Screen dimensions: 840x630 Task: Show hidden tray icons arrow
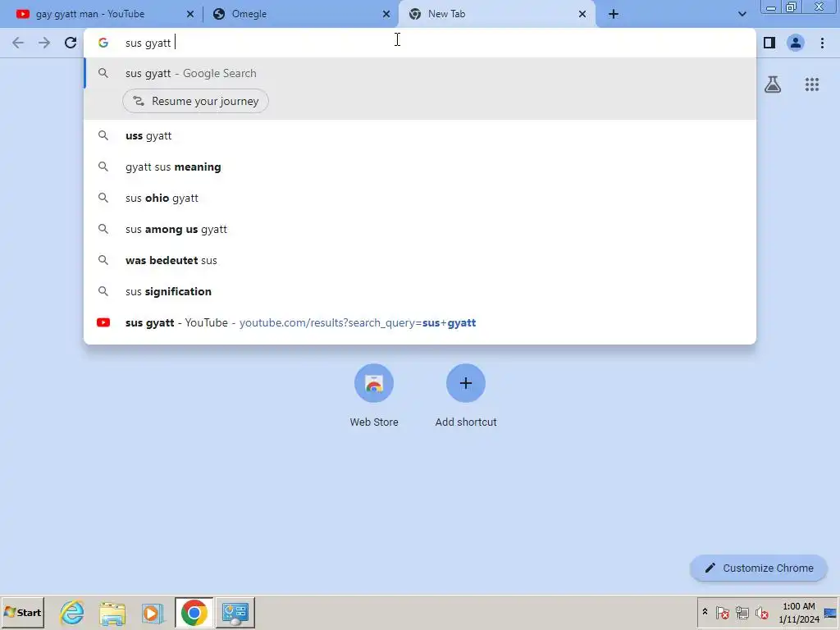click(x=705, y=612)
